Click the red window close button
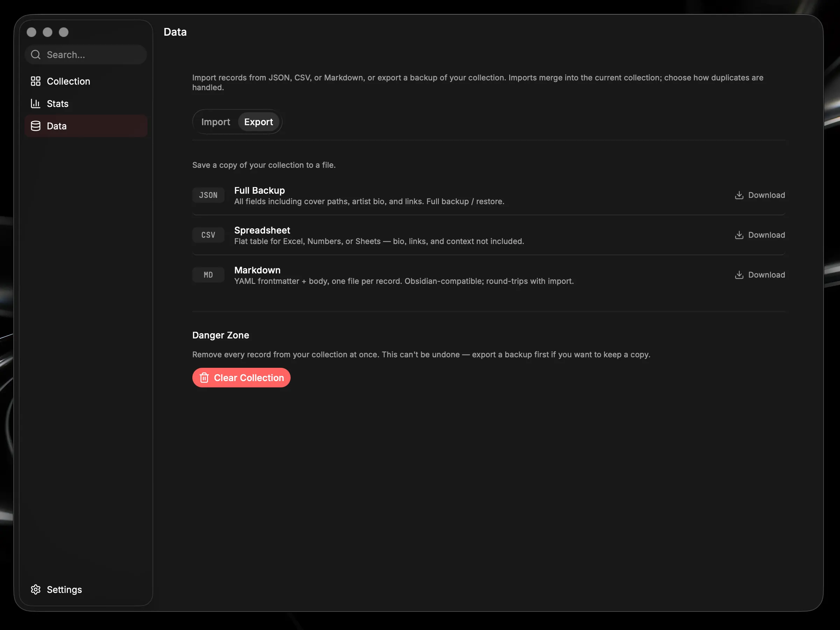The height and width of the screenshot is (630, 840). (x=31, y=32)
